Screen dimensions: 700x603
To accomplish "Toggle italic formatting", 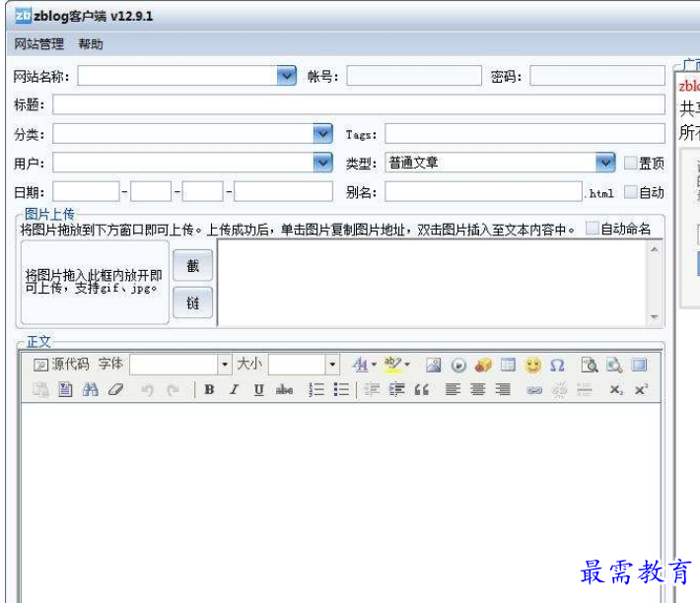I will pos(234,390).
